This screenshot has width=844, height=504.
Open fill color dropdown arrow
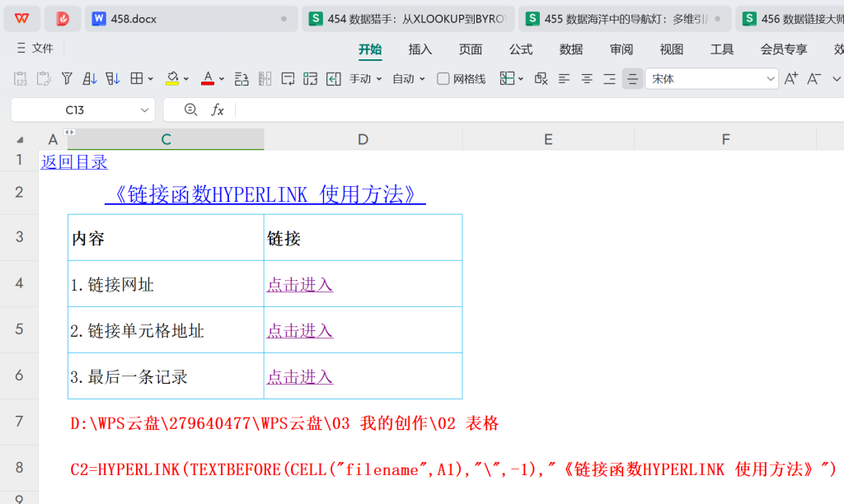tap(186, 79)
